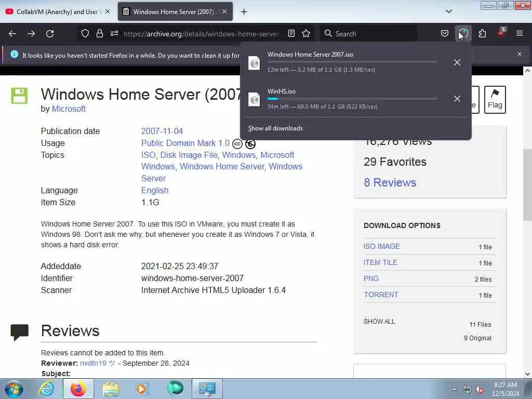Open the uBlock extension icon with badge
This screenshot has width=532, height=399.
point(501,33)
